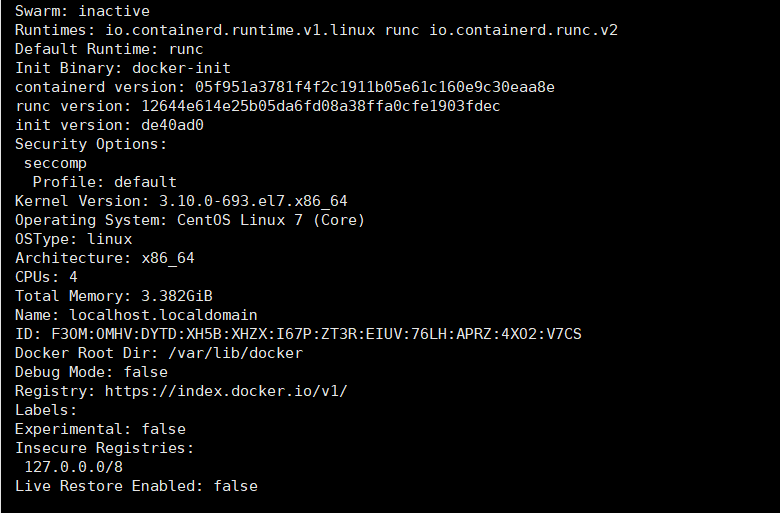Click the 'OSType: linux' line

coord(73,239)
